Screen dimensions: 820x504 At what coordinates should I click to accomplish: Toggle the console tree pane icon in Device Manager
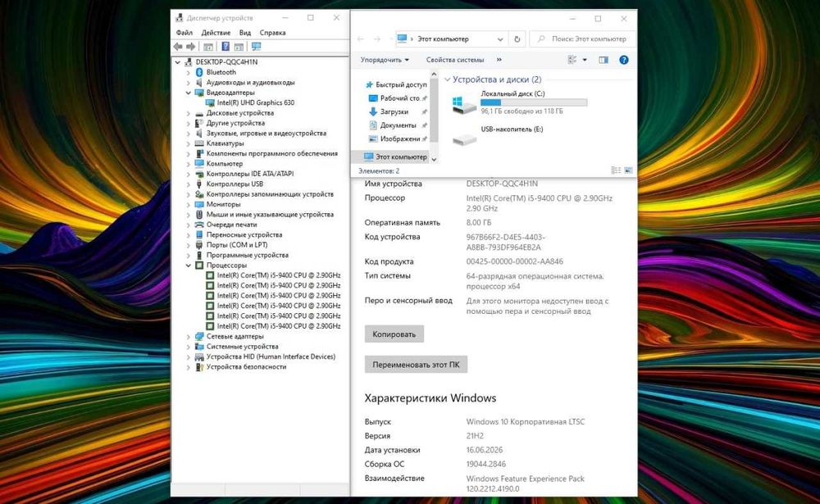click(208, 47)
